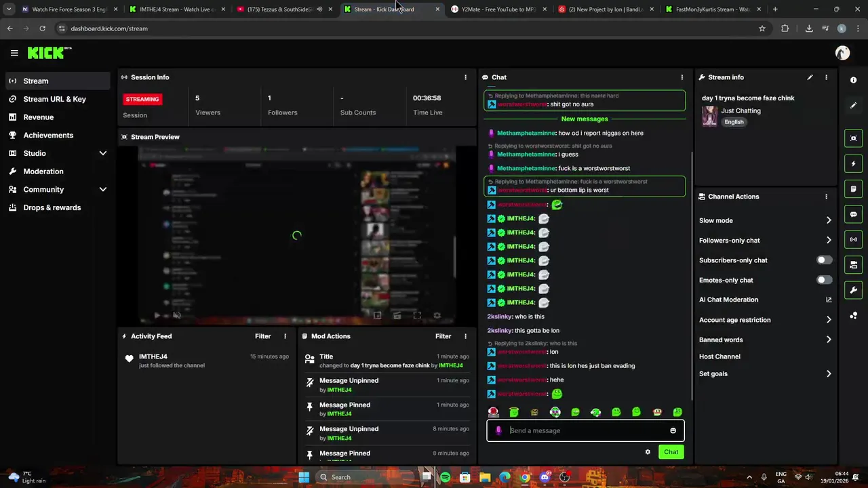The height and width of the screenshot is (488, 868).
Task: Click the green Chat send button
Action: pyautogui.click(x=671, y=452)
